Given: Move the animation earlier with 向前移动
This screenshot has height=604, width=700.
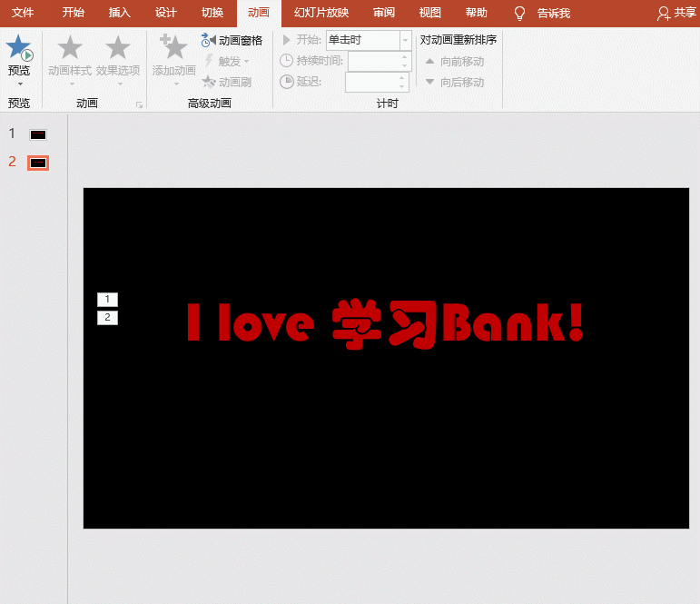Looking at the screenshot, I should click(455, 61).
